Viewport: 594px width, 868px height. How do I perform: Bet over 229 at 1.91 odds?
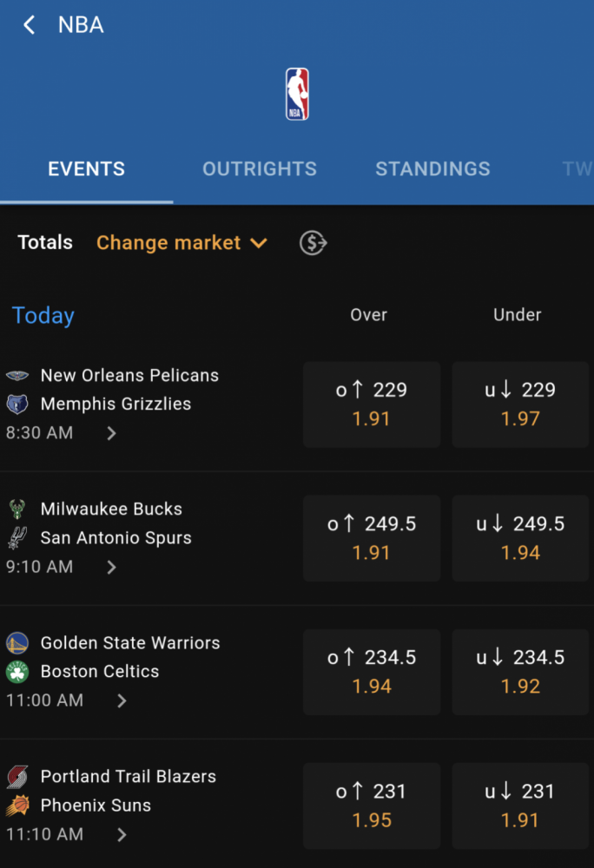[x=372, y=404]
